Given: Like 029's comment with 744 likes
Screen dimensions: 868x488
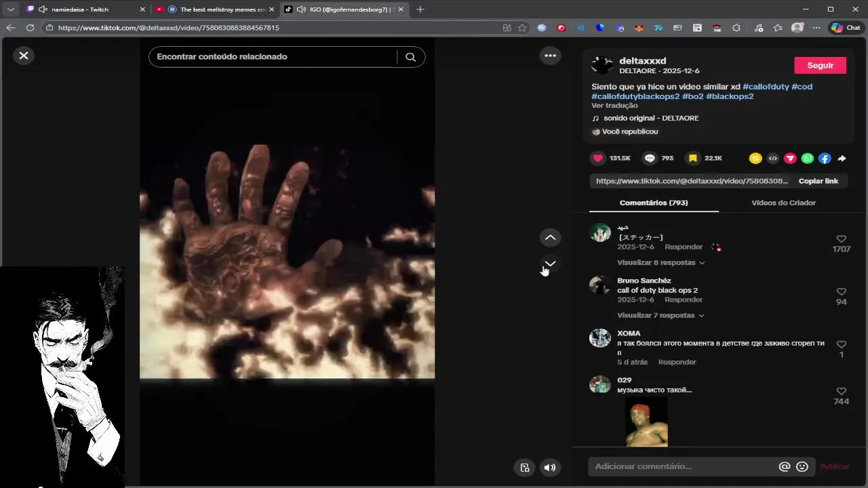Looking at the screenshot, I should click(841, 391).
